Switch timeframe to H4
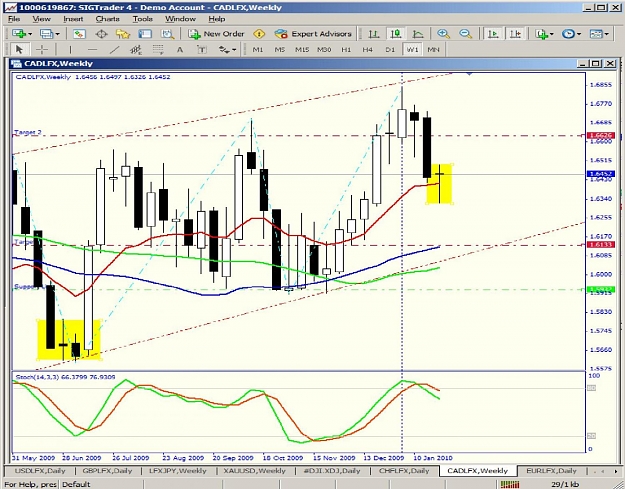Image resolution: width=625 pixels, height=489 pixels. [x=368, y=49]
